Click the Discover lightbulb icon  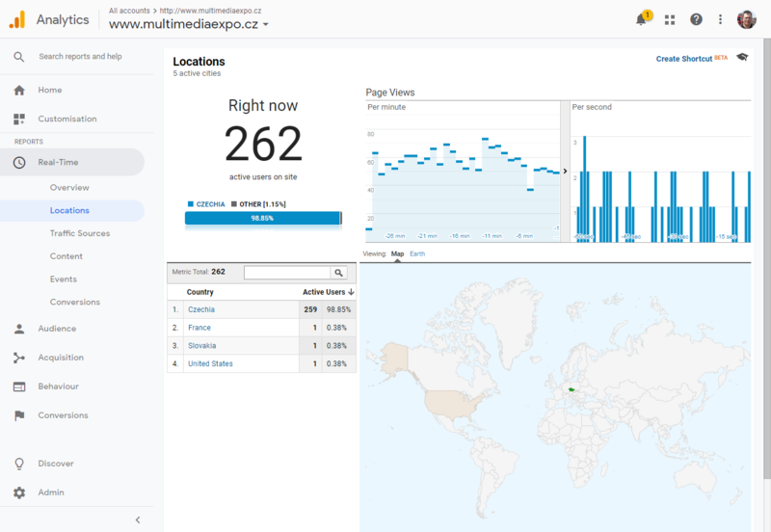tap(19, 464)
